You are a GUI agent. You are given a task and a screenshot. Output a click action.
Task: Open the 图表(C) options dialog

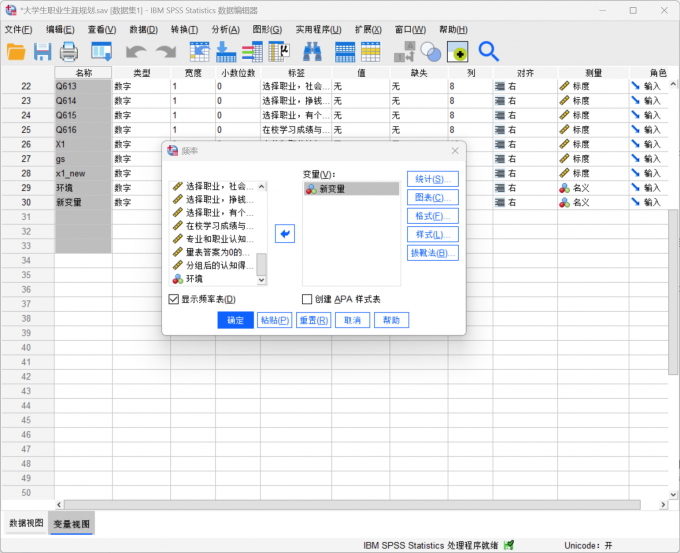(432, 197)
